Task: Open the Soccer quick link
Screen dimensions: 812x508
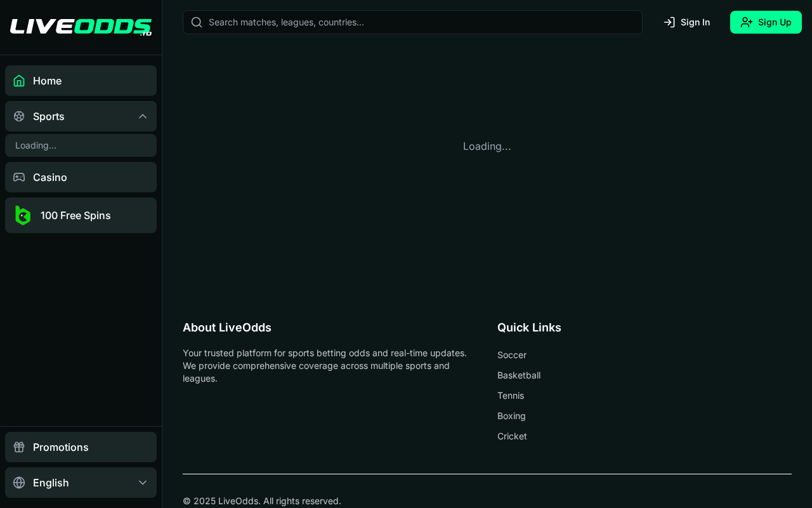Action: tap(512, 355)
